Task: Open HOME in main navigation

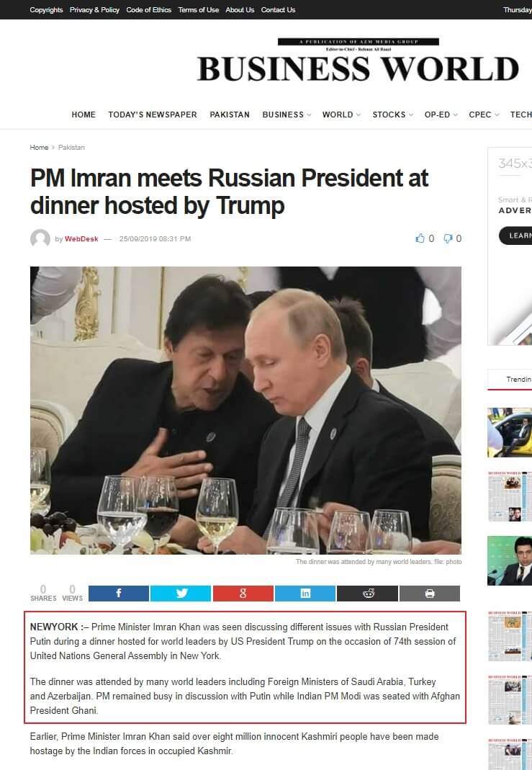Action: [84, 115]
